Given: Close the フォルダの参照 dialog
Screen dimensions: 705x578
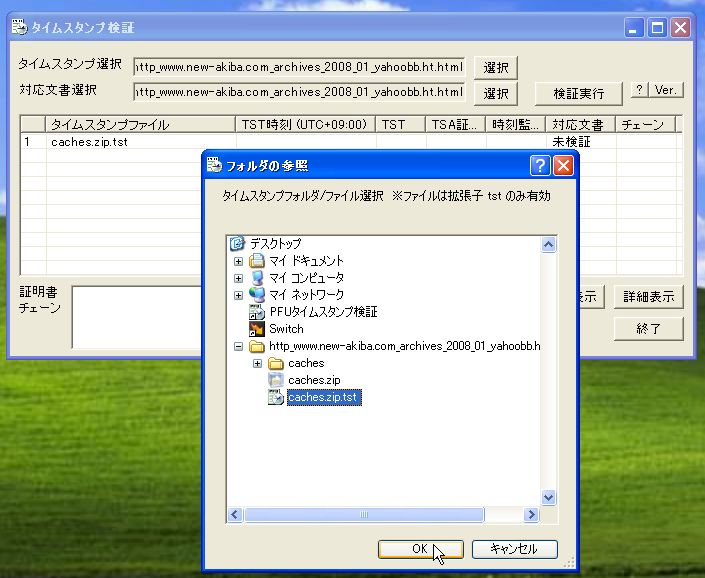Looking at the screenshot, I should [563, 165].
